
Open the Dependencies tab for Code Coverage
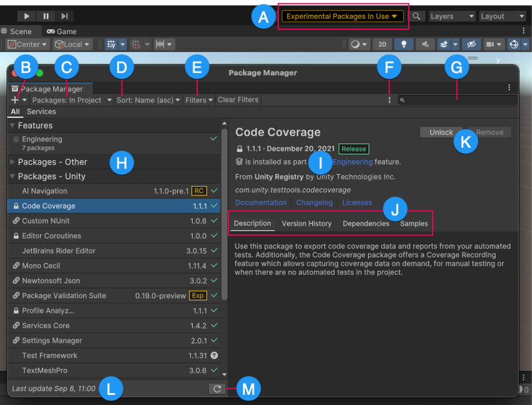click(366, 223)
